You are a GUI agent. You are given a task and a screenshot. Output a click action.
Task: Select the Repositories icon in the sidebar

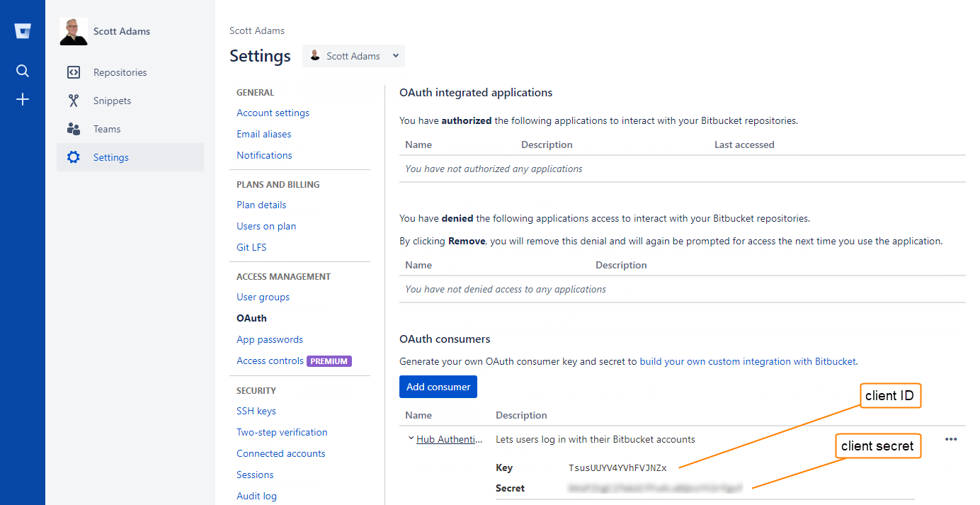pos(74,72)
